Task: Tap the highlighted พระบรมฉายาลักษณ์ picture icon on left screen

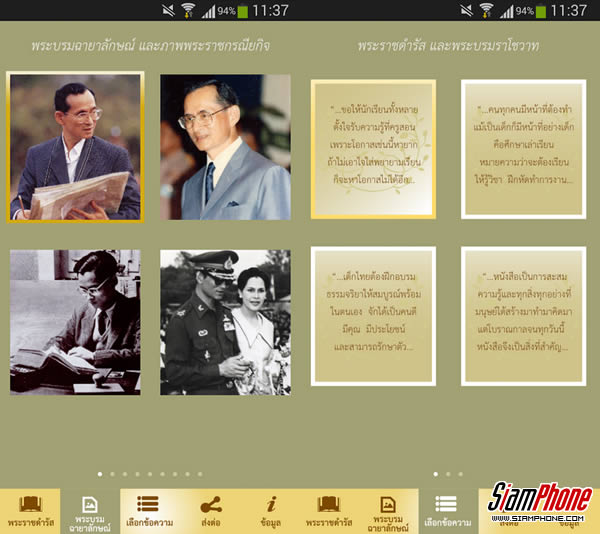Action: (90, 510)
